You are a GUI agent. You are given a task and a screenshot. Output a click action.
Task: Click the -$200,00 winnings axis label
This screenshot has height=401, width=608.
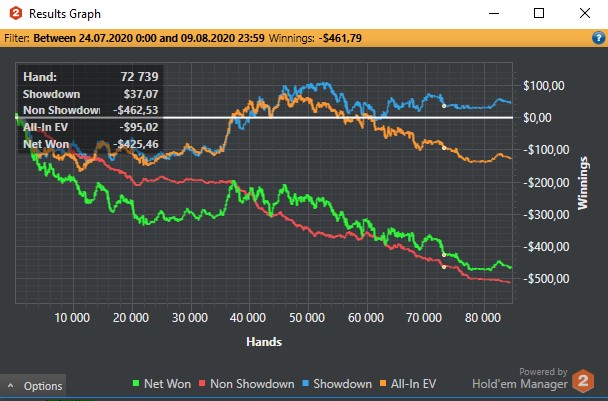tap(546, 182)
